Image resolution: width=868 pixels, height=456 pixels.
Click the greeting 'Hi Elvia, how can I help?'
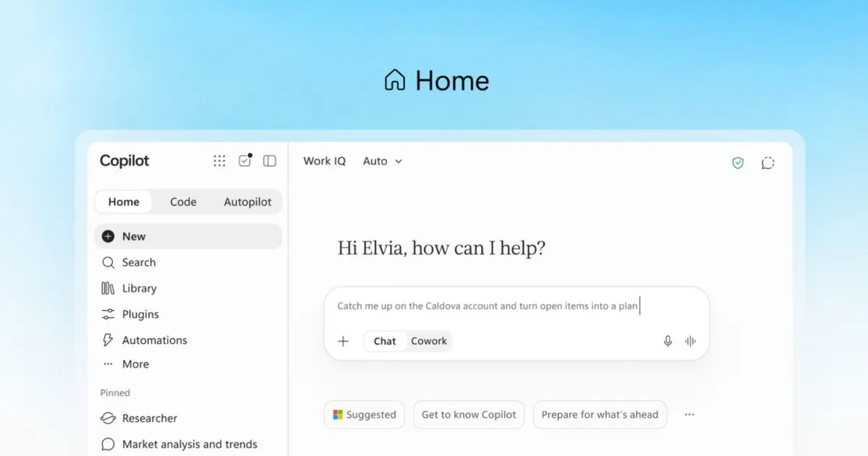[441, 249]
